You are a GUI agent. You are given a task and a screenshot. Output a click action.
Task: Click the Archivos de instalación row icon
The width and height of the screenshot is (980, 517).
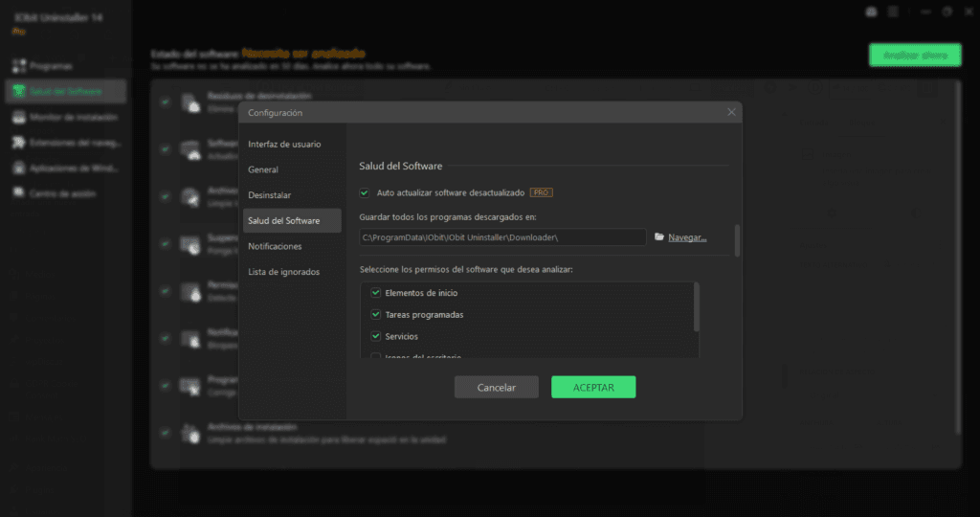190,434
